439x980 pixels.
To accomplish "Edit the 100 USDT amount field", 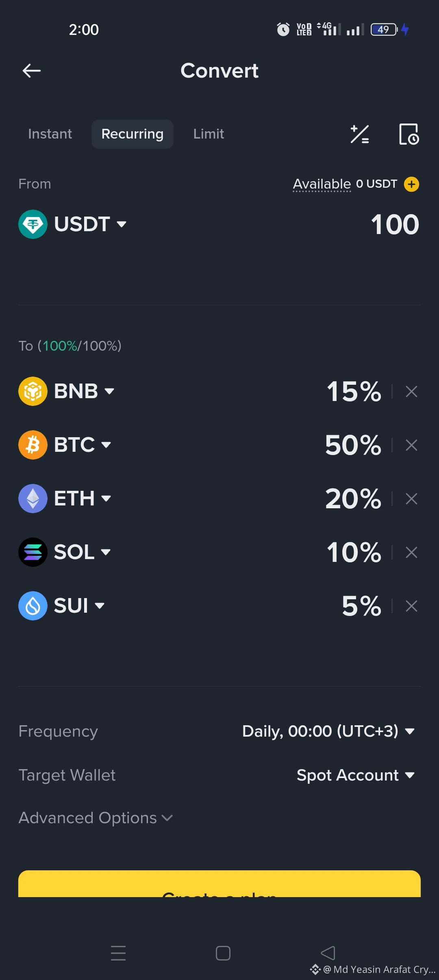I will pos(395,224).
